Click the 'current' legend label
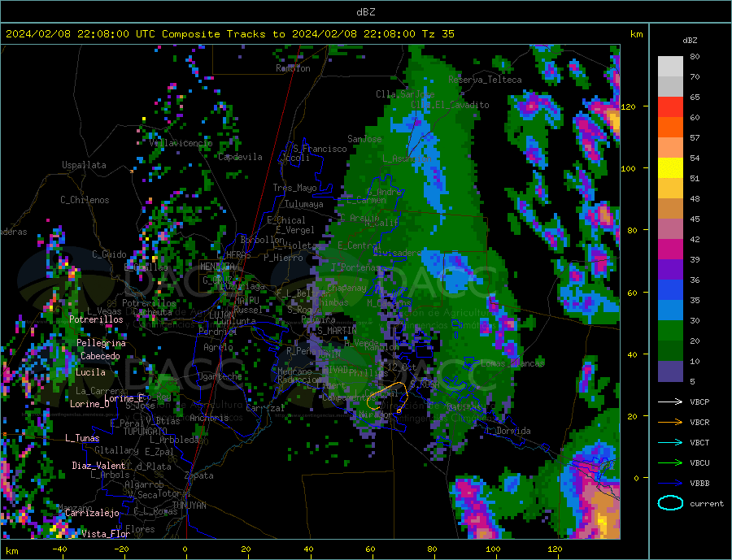Viewport: 732px width, 560px height. (x=707, y=504)
